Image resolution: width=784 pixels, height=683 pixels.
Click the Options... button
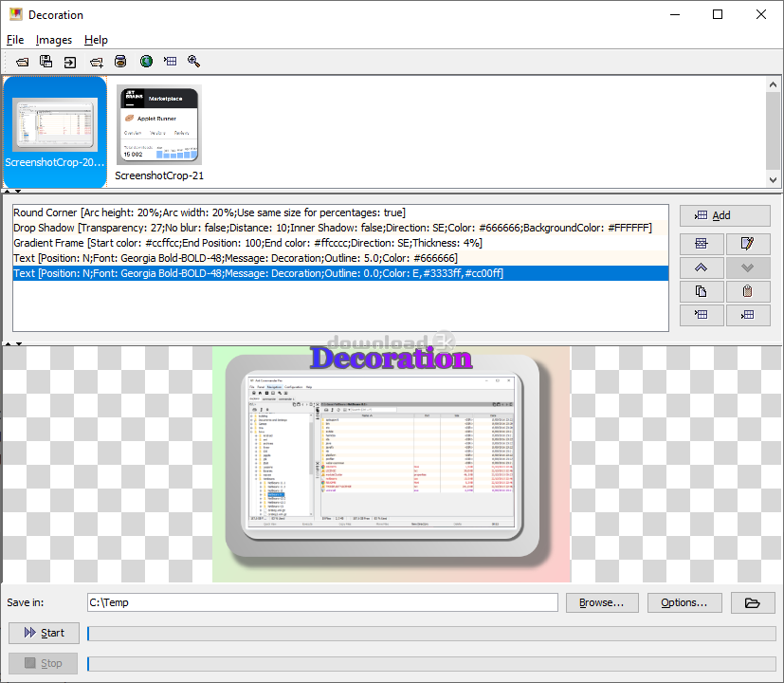[684, 602]
